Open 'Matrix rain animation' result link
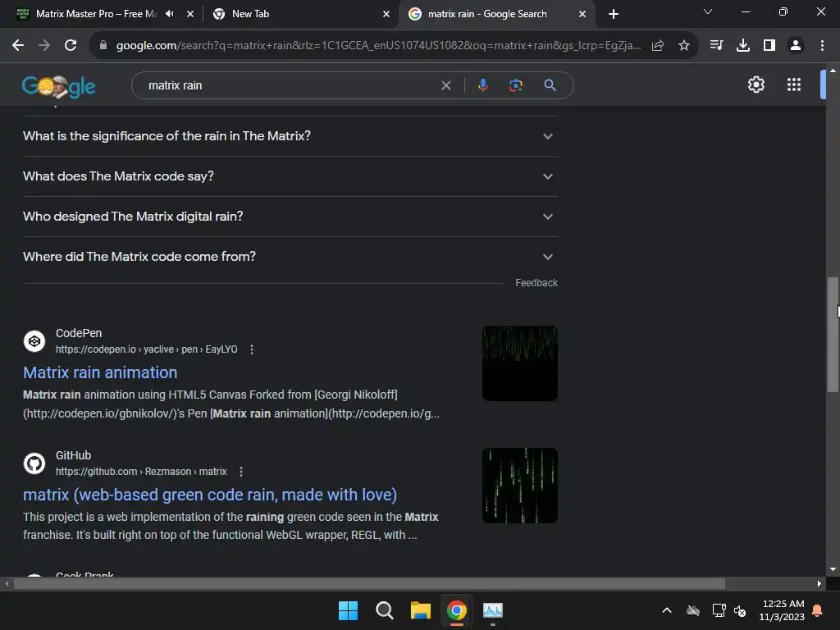This screenshot has height=630, width=840. [100, 372]
